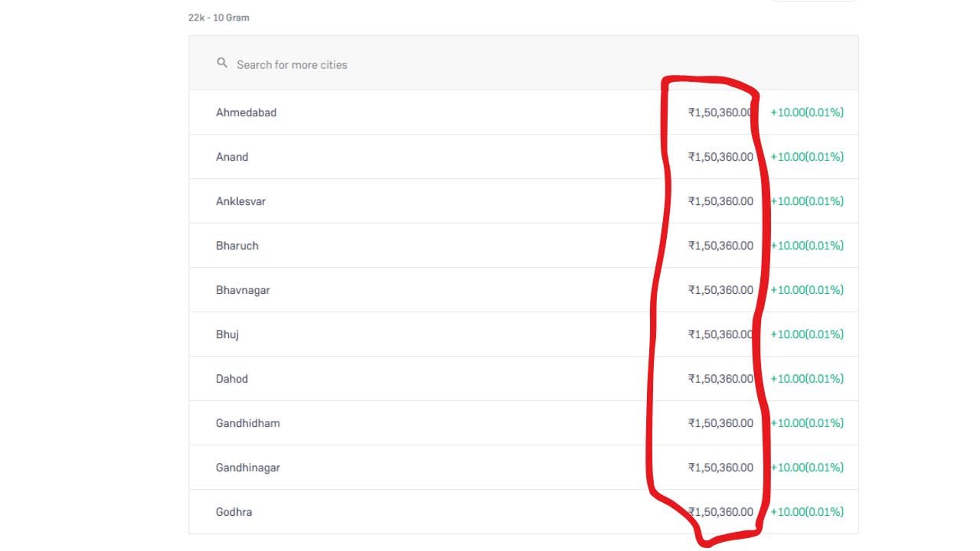
Task: Open the Bhuj row
Action: tap(524, 334)
